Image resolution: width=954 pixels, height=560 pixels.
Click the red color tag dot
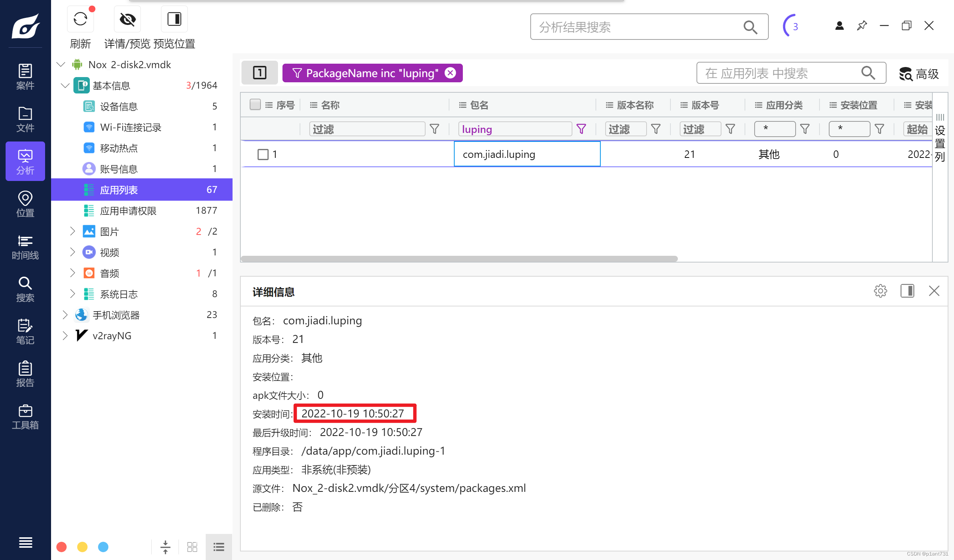(x=61, y=547)
